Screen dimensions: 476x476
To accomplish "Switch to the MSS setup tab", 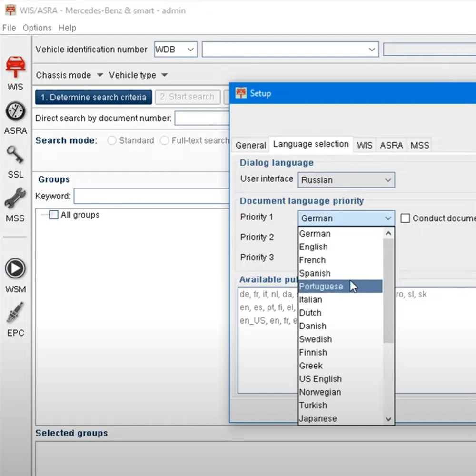I will (419, 145).
